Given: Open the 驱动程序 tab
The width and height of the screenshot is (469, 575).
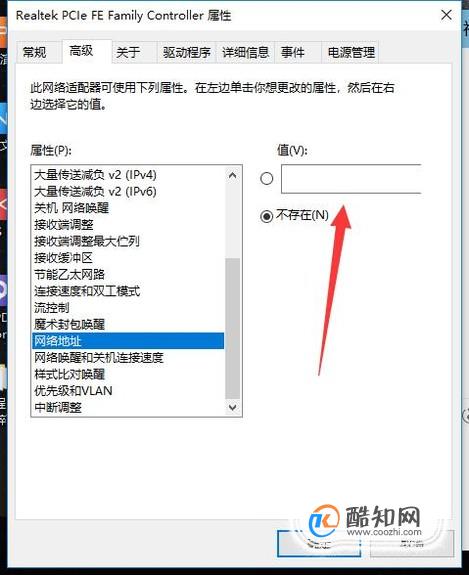Looking at the screenshot, I should pyautogui.click(x=186, y=52).
